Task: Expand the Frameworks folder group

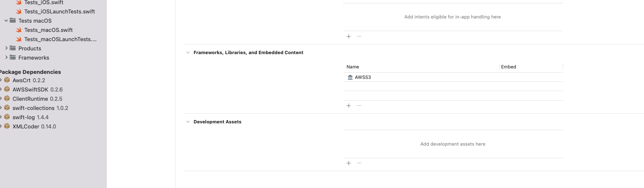Action: tap(6, 57)
